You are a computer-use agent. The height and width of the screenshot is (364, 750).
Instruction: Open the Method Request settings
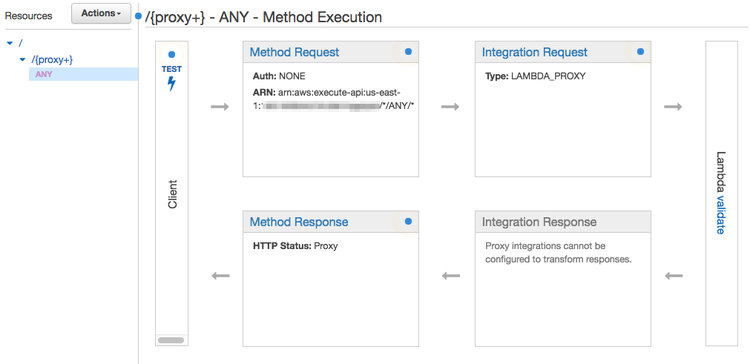pos(294,52)
